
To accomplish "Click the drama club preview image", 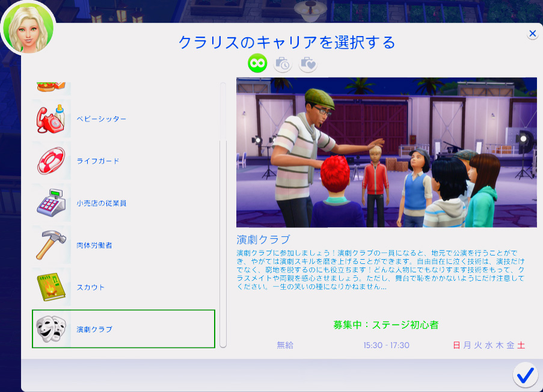I will point(386,152).
